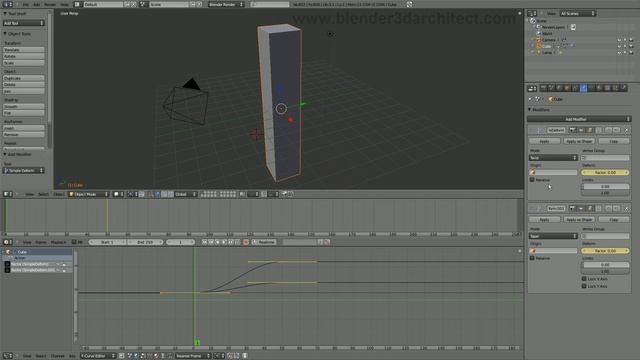640x360 pixels.
Task: Enable Lock X Axis checkbox
Action: (584, 279)
